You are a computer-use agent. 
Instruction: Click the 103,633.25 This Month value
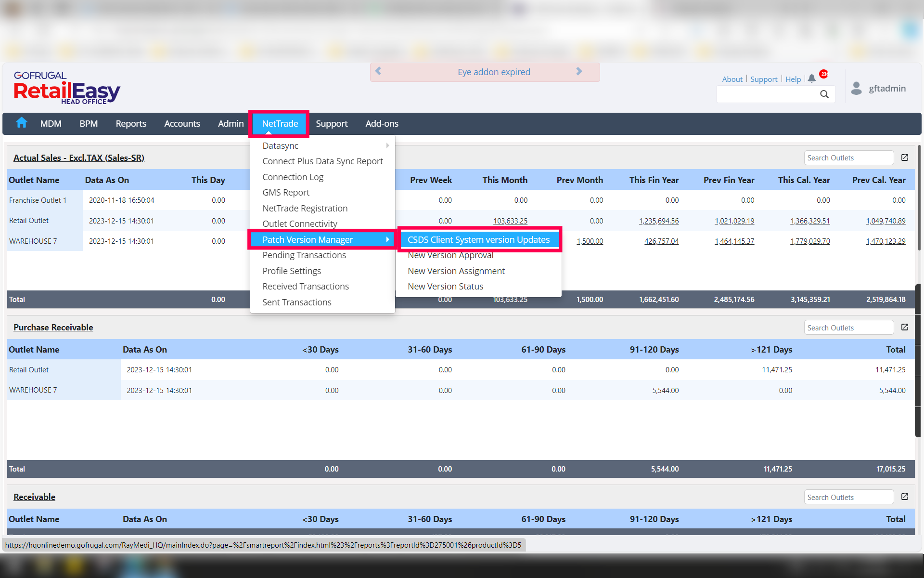tap(510, 221)
